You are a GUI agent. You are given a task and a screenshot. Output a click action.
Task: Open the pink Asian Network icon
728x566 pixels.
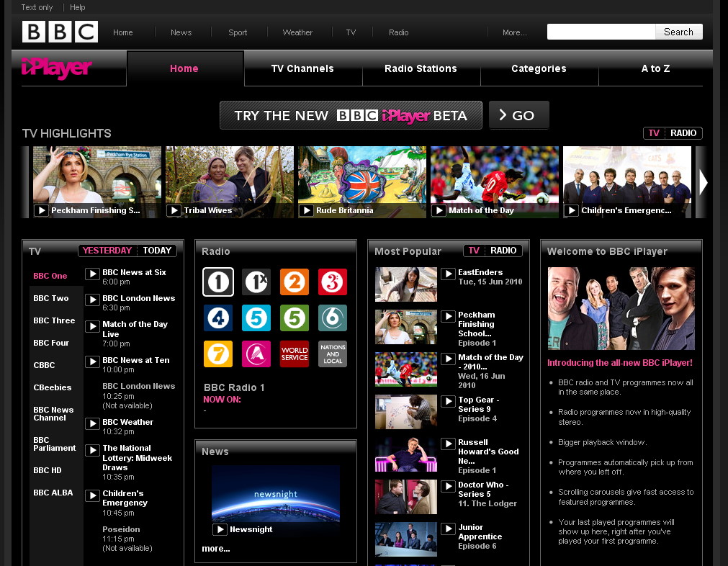(256, 354)
